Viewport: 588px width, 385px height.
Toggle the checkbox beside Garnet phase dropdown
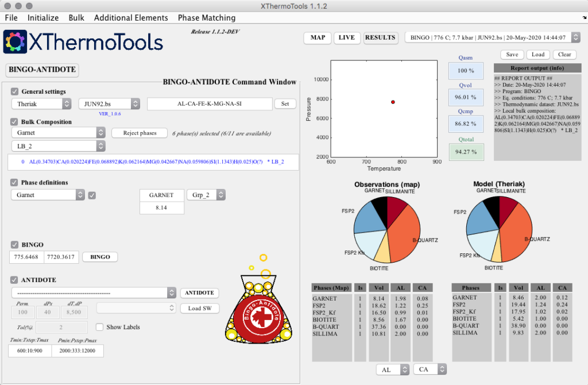tap(92, 195)
